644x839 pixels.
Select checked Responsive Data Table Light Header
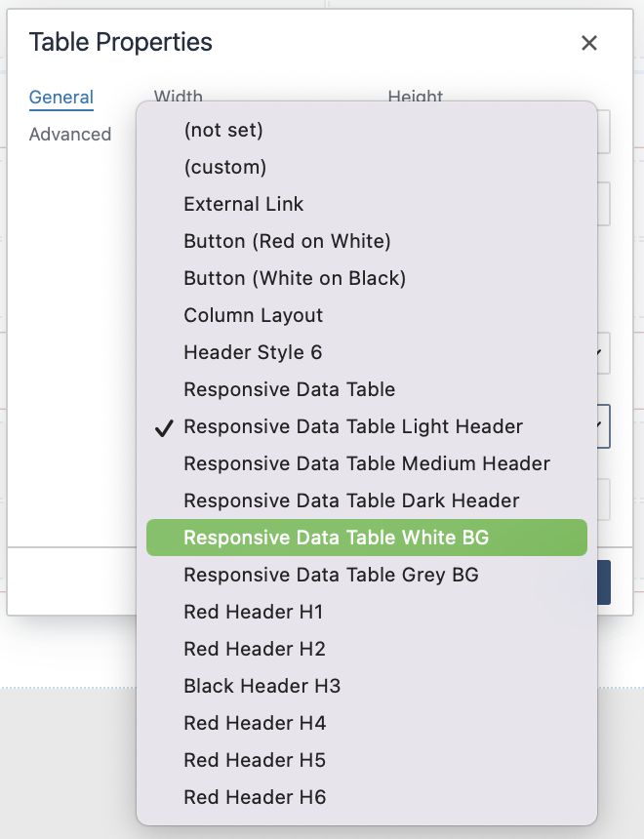coord(353,426)
